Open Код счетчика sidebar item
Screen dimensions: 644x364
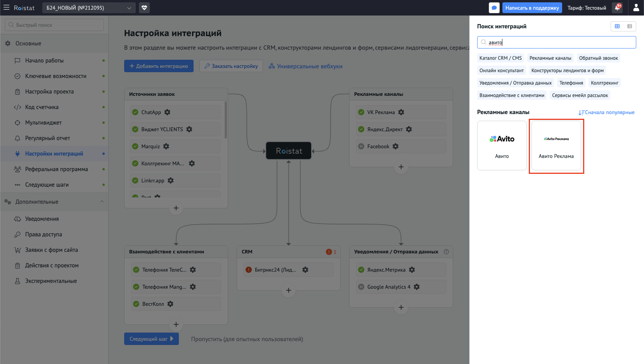pos(54,107)
